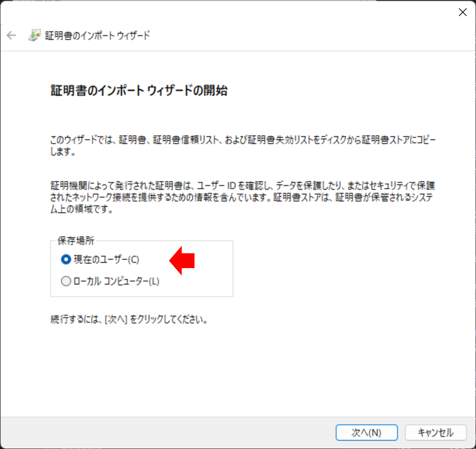The image size is (476, 449).
Task: Click the bold ウィザードの開始 heading
Action: pyautogui.click(x=139, y=91)
